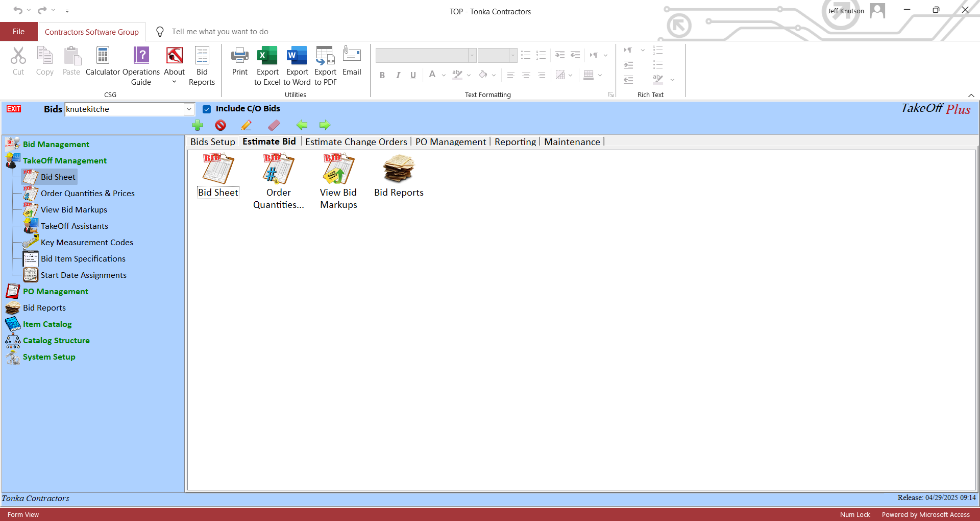Click the font color A button
The height and width of the screenshot is (521, 980).
pos(432,75)
